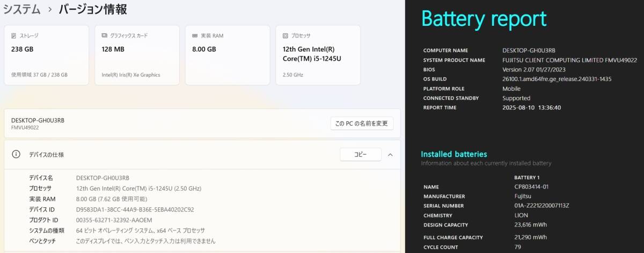Click the コピー button

[361, 155]
